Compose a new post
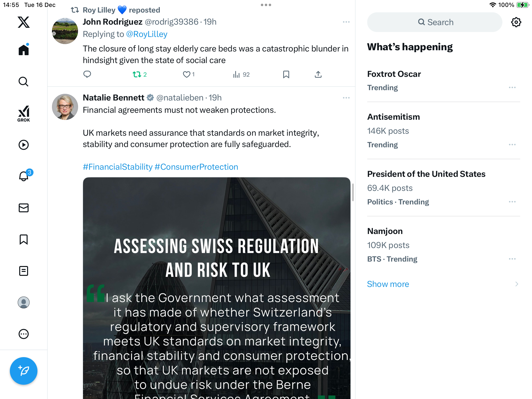 pos(24,371)
